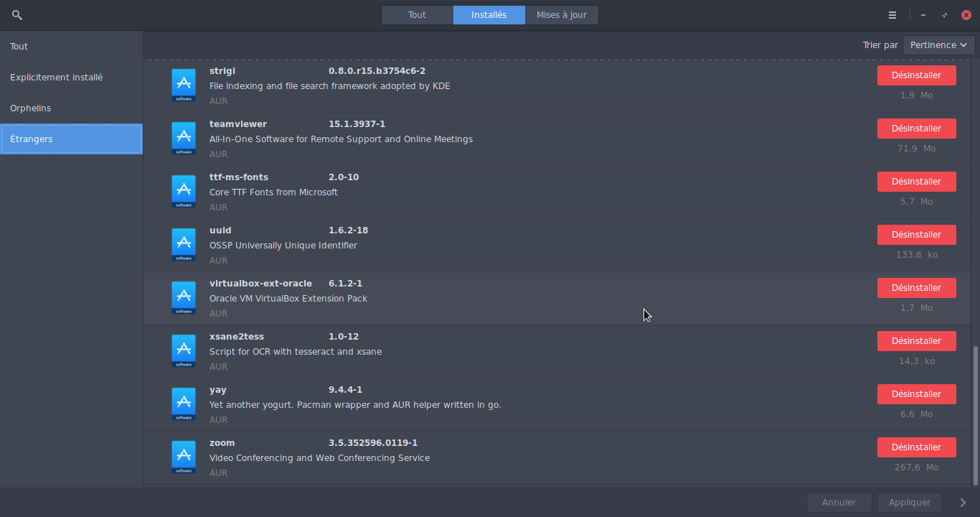Minimize the package manager window
The height and width of the screenshot is (517, 980).
(923, 15)
